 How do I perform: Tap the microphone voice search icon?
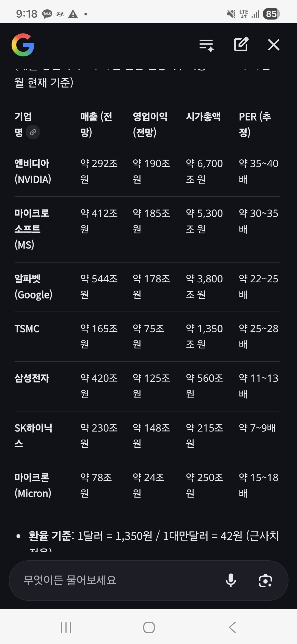point(231,580)
